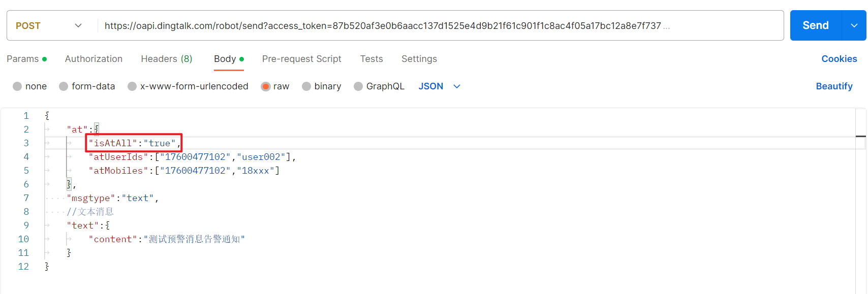
Task: Switch to the Params tab
Action: tap(22, 58)
